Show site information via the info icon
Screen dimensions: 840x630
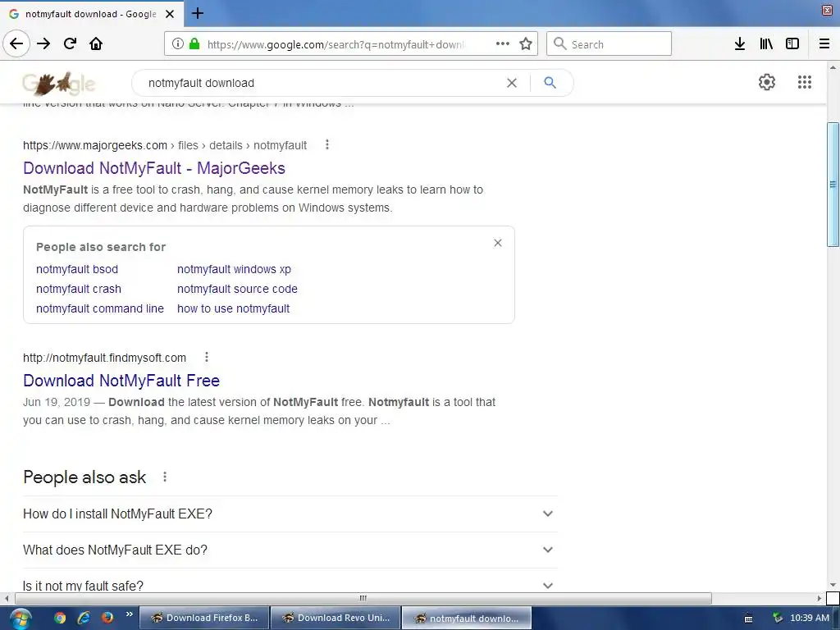point(178,44)
